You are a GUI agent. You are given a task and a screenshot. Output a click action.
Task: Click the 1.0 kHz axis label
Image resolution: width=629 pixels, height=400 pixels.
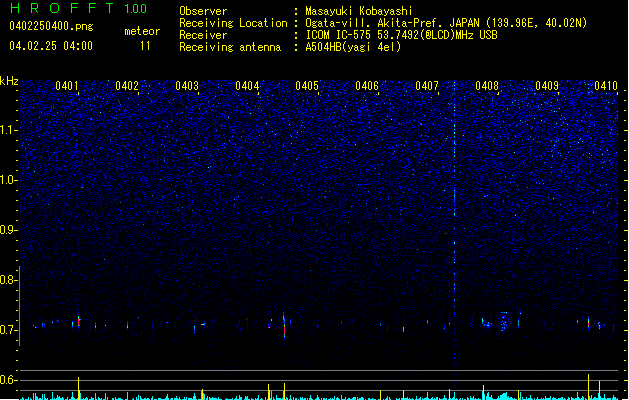click(x=9, y=180)
